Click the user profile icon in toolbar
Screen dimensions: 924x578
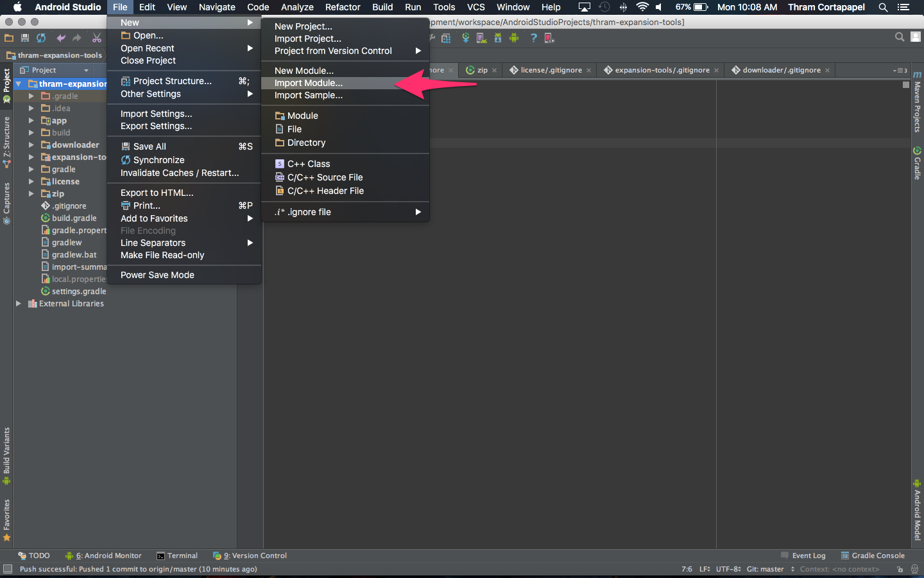[x=916, y=37]
